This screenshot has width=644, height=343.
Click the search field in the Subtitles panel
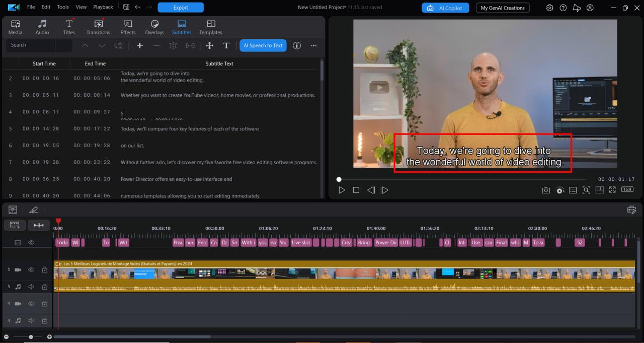click(35, 45)
